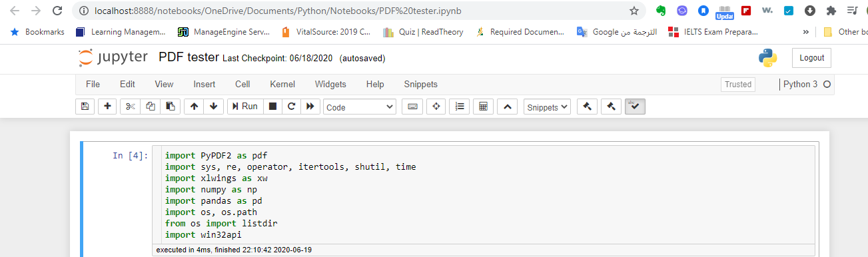Reload the browser page
Image resolution: width=868 pixels, height=257 pixels.
57,11
